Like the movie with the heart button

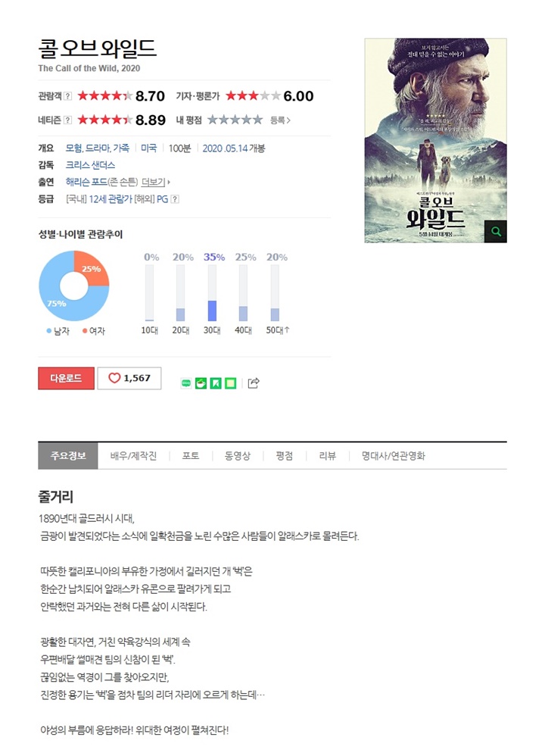click(x=129, y=378)
